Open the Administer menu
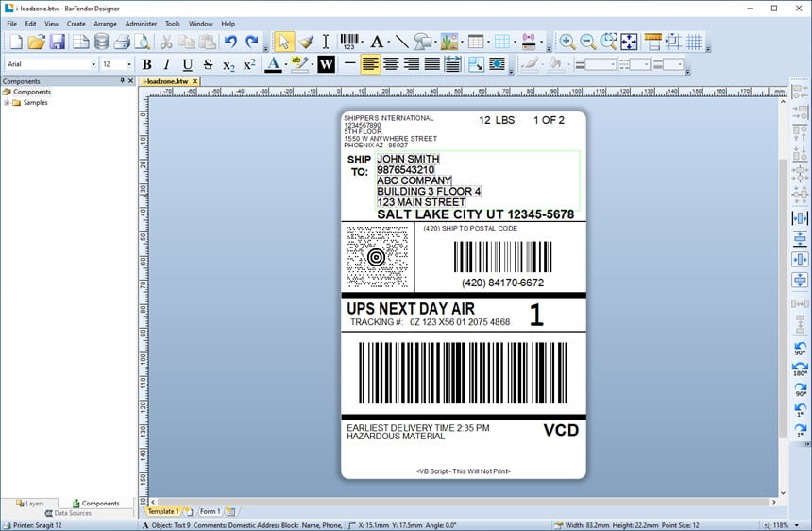 click(x=141, y=24)
